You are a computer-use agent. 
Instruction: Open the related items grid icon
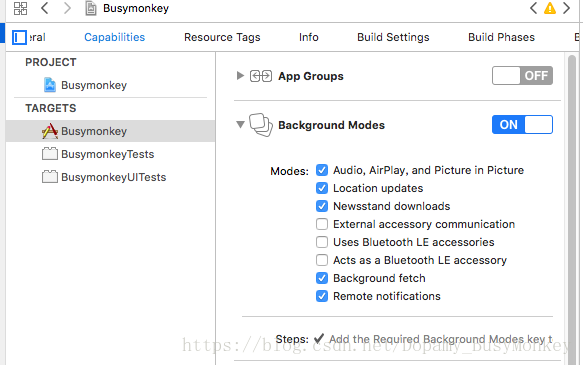tap(20, 8)
